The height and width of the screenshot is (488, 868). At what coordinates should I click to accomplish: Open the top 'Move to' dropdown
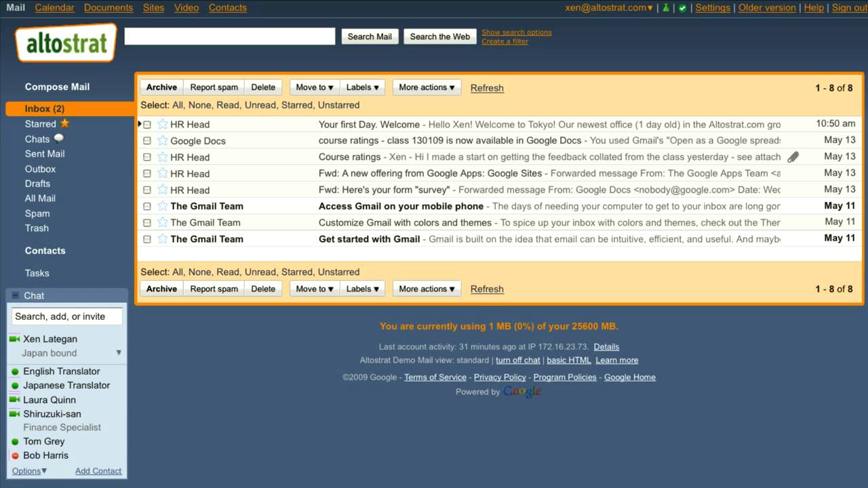click(x=315, y=87)
